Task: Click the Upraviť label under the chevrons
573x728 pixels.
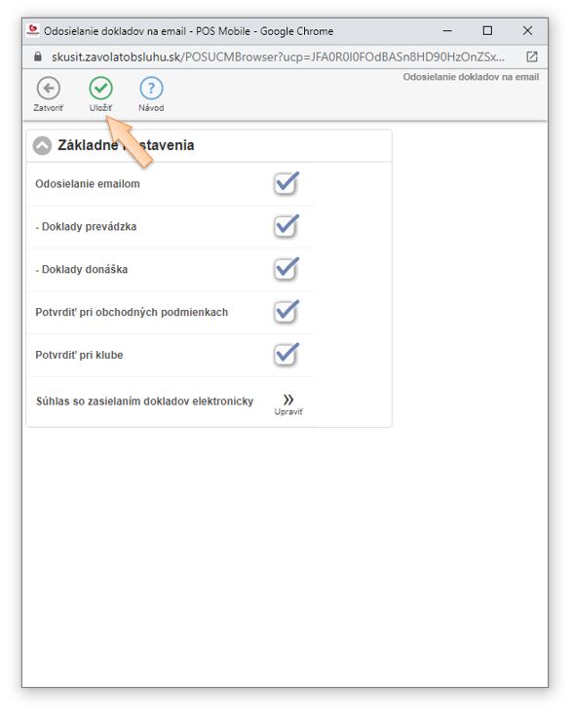Action: point(288,412)
